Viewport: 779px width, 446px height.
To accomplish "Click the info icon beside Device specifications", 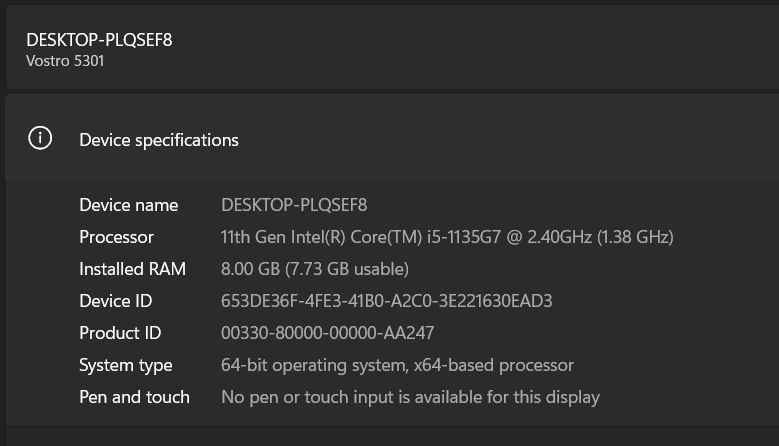I will pos(40,139).
